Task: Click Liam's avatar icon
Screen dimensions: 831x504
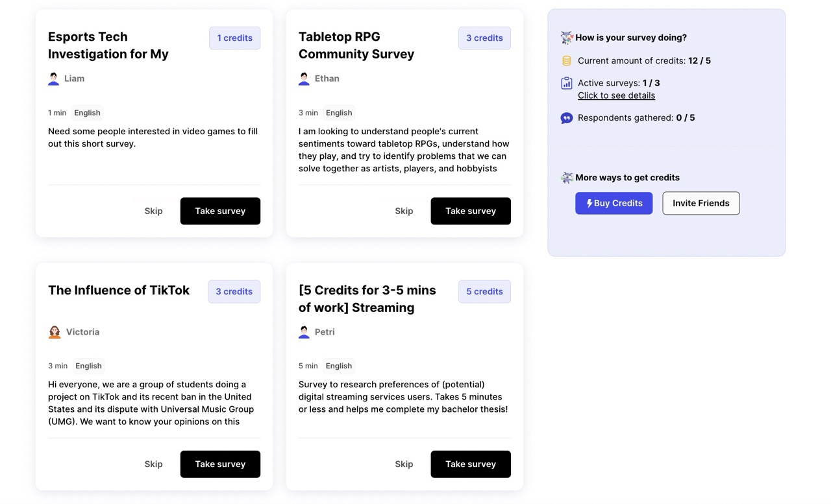Action: pyautogui.click(x=54, y=78)
